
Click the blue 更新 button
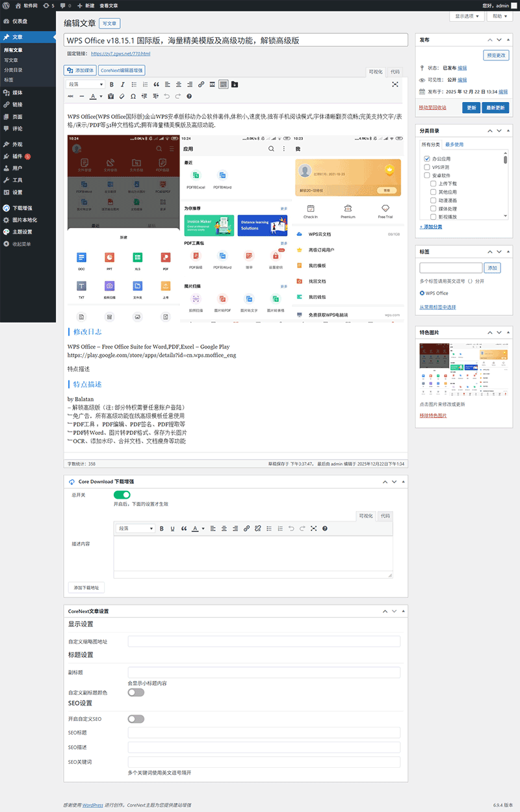472,108
